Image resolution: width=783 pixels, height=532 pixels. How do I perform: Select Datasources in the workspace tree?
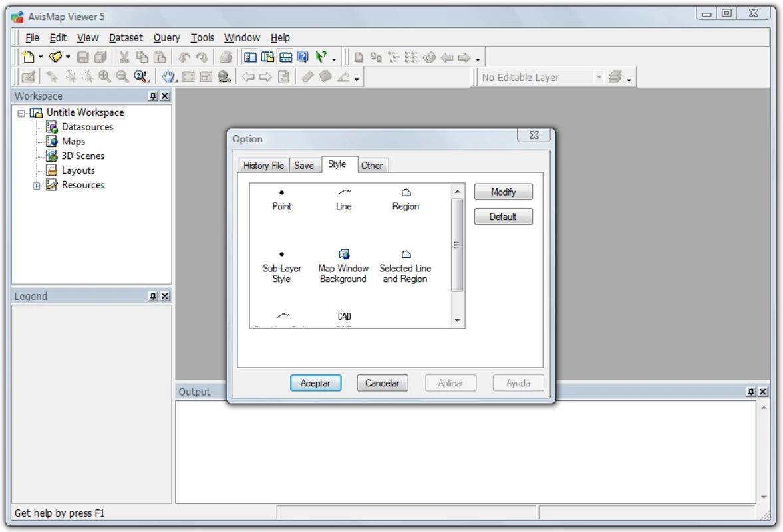point(87,127)
